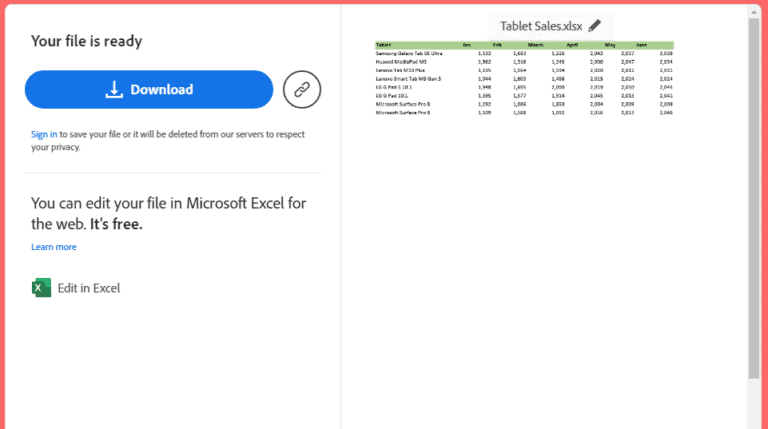Choose the Edit in Excel text
The width and height of the screenshot is (768, 429).
[89, 288]
